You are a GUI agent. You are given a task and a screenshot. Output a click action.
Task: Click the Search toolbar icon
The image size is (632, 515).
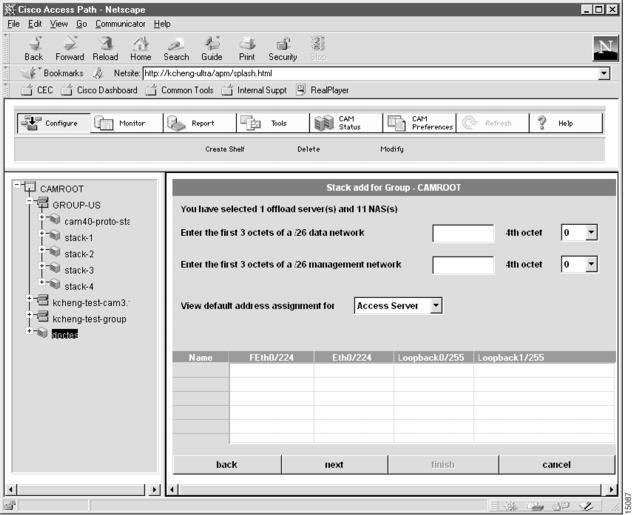click(x=176, y=48)
